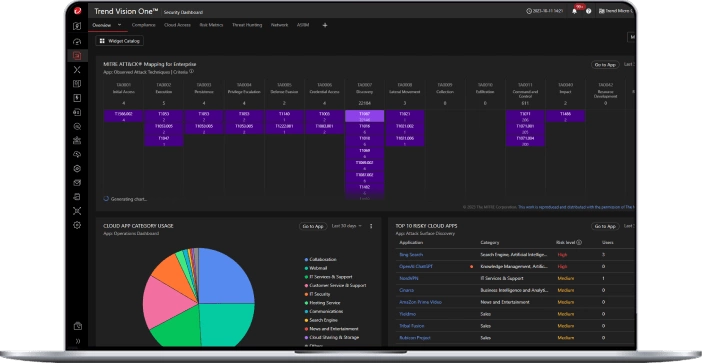Screen dimensions: 702x363
Task: Click the orange dot beside OpenAI ChatGPT
Action: pos(471,267)
